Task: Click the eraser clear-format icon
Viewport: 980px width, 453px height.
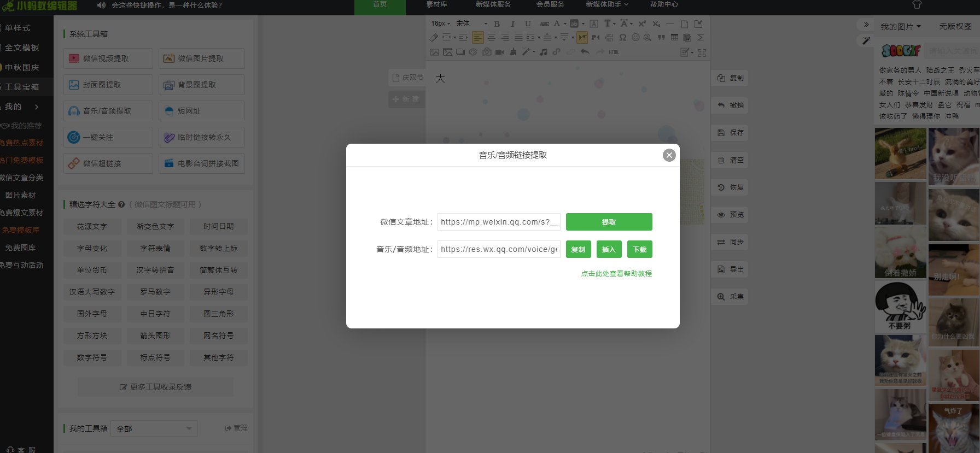Action: pyautogui.click(x=434, y=37)
